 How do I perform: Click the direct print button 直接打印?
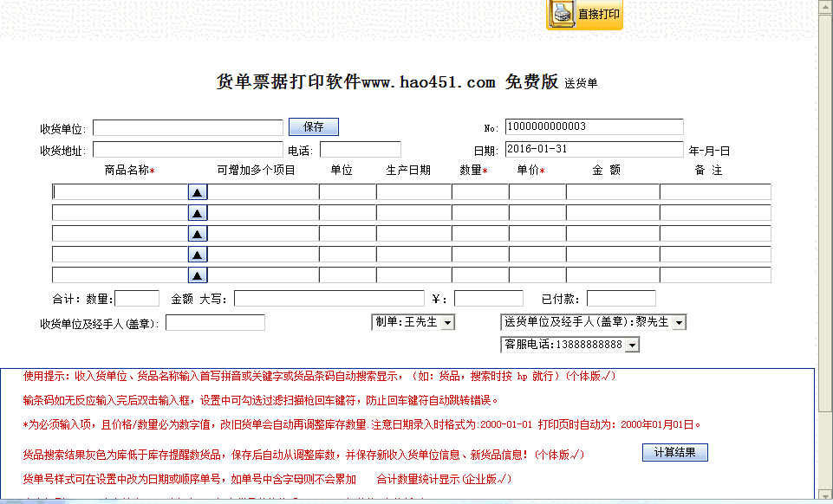[x=584, y=15]
